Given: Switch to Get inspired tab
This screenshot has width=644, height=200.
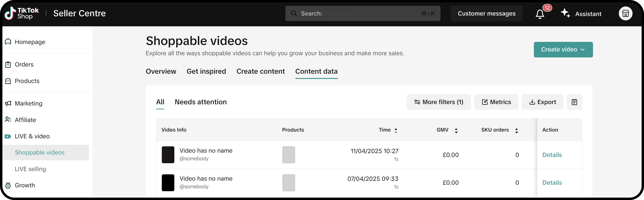Looking at the screenshot, I should click(206, 71).
